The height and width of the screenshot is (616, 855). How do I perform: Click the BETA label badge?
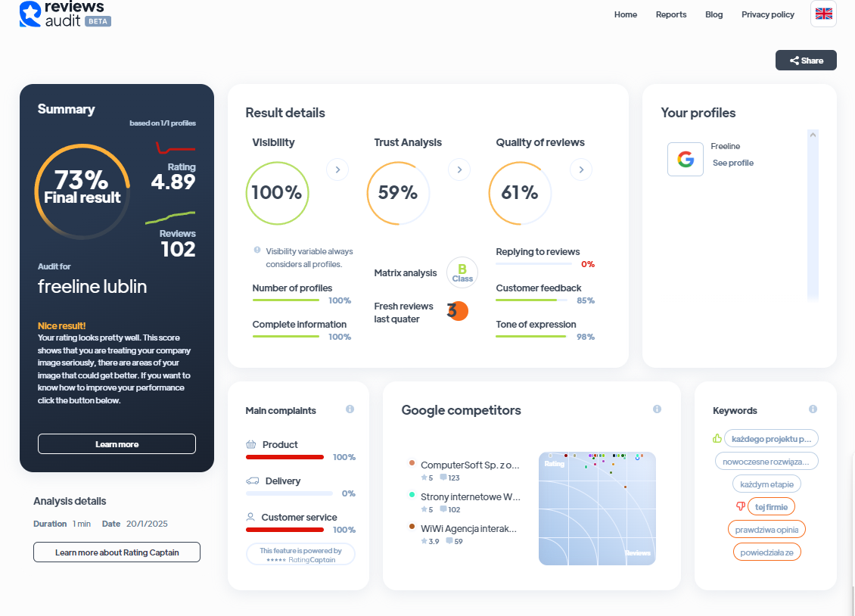[98, 21]
